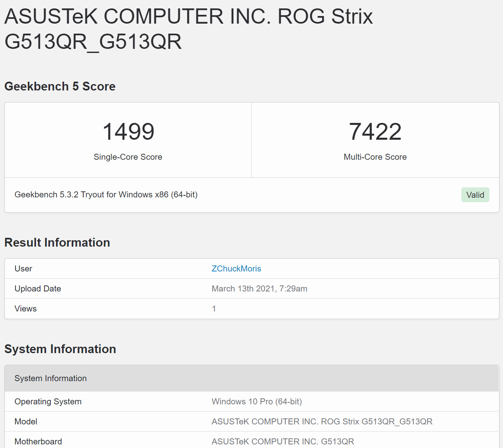Click the Upload Date row label
This screenshot has width=503, height=448.
point(38,289)
